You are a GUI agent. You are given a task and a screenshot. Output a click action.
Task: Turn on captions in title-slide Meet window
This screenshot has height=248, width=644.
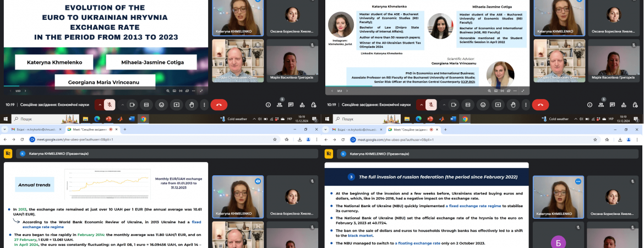coord(146,105)
